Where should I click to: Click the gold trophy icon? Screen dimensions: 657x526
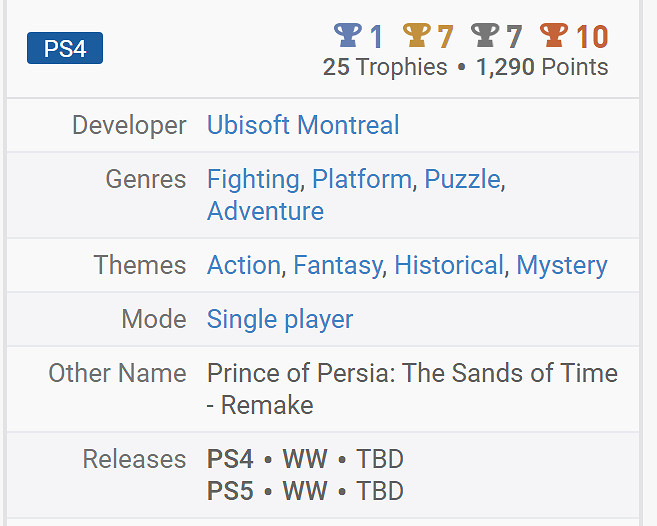coord(416,36)
